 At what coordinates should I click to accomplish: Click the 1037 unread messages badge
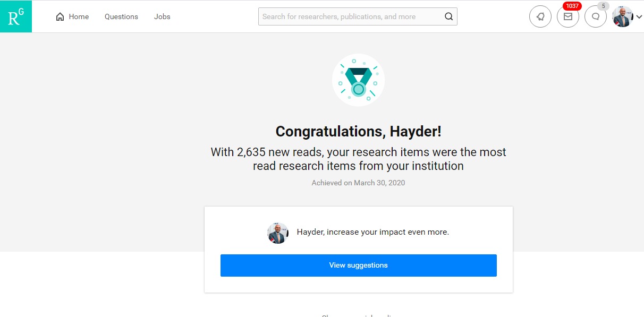pos(572,6)
